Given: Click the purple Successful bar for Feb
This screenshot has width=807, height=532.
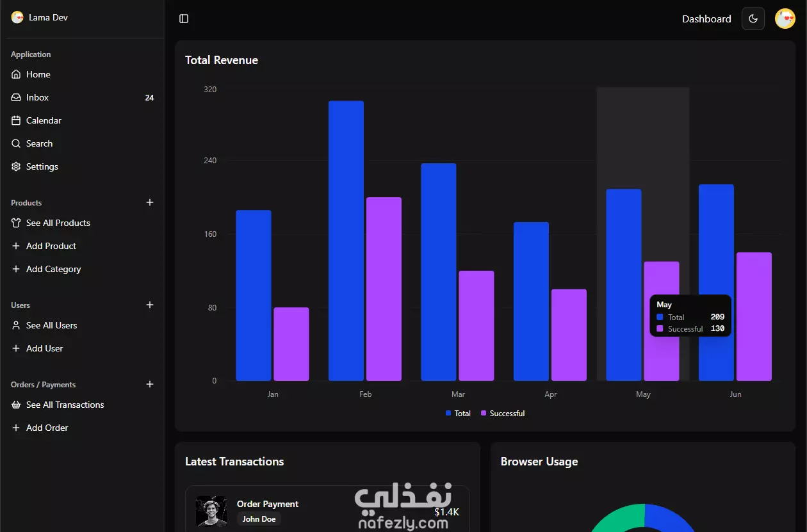Looking at the screenshot, I should (384, 289).
